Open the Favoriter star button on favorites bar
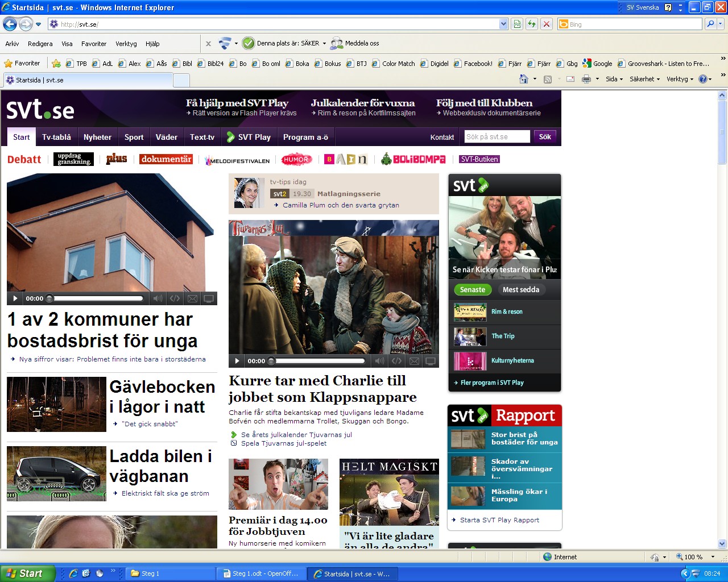This screenshot has width=728, height=582. click(22, 64)
